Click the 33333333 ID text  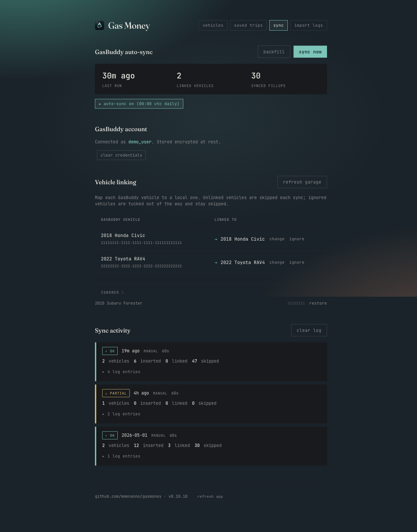click(x=296, y=303)
